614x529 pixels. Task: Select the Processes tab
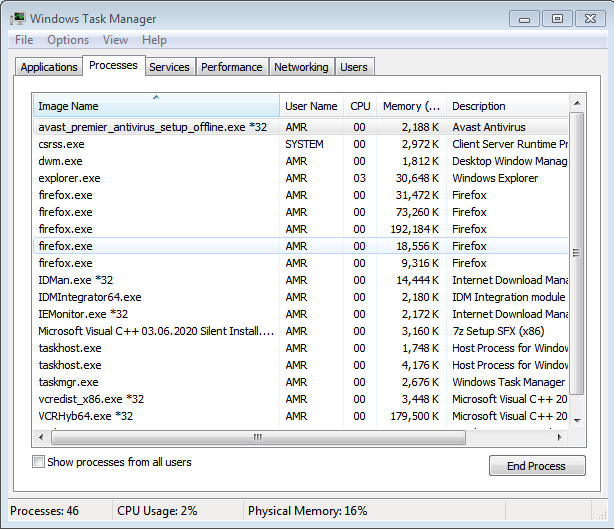[x=114, y=65]
